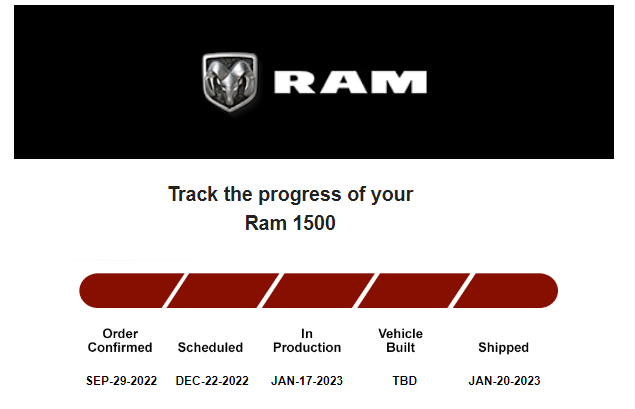Click the Shipped stage label
Viewport: 635px width, 409px height.
click(503, 347)
